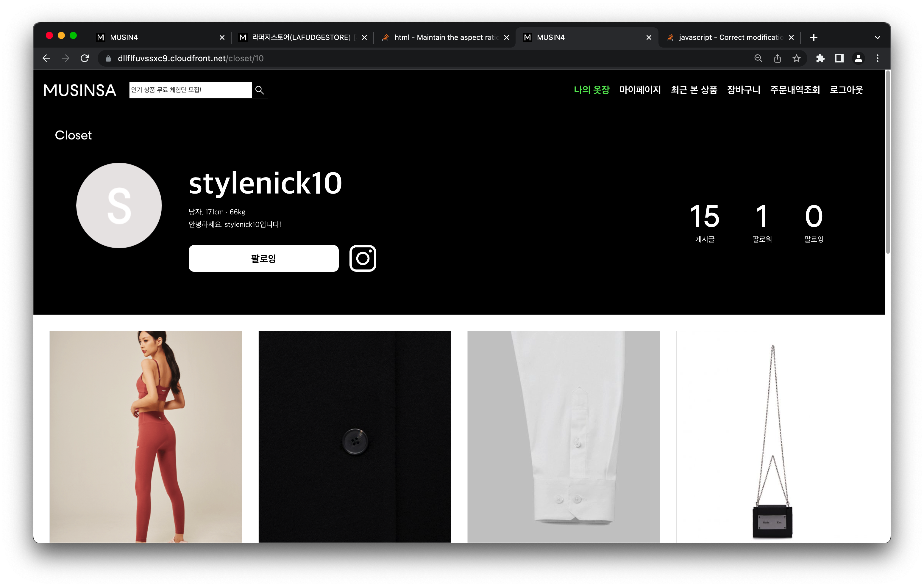Image resolution: width=924 pixels, height=587 pixels.
Task: Click the zoom magnifier in the address bar
Action: pos(758,58)
